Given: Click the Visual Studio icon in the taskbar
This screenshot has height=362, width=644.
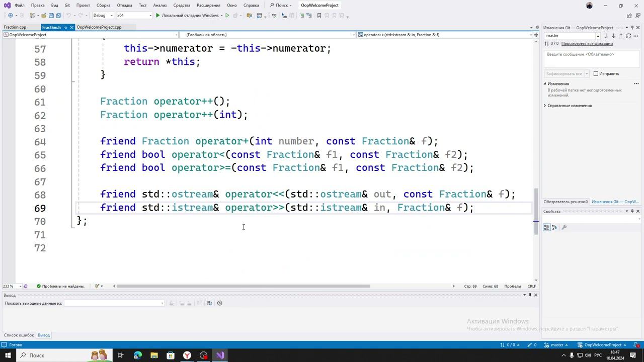Looking at the screenshot, I should pos(220,355).
